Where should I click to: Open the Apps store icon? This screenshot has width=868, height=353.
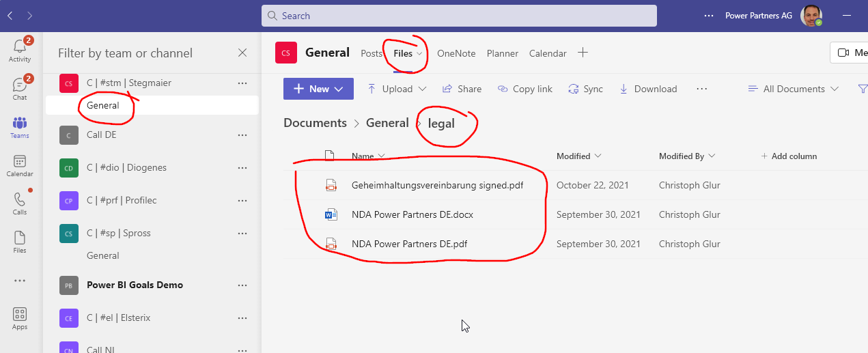[x=20, y=319]
